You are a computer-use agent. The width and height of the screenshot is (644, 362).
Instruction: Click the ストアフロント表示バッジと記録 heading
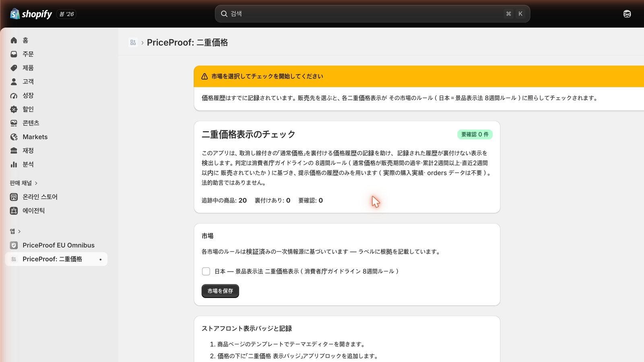[247, 329]
